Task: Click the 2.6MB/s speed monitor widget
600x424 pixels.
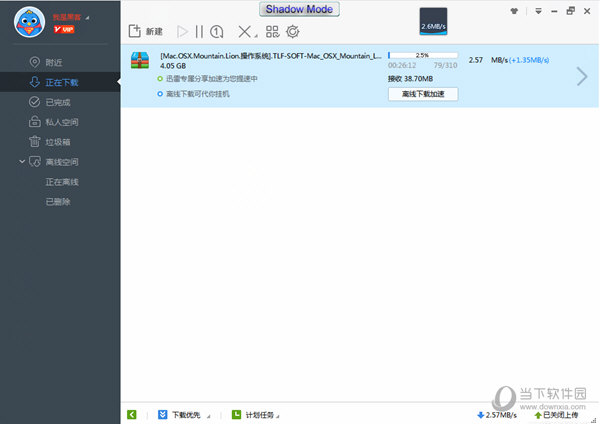Action: [x=433, y=21]
